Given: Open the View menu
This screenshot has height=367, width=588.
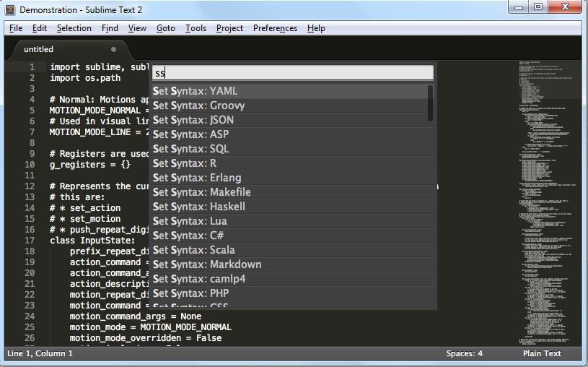Looking at the screenshot, I should tap(137, 28).
